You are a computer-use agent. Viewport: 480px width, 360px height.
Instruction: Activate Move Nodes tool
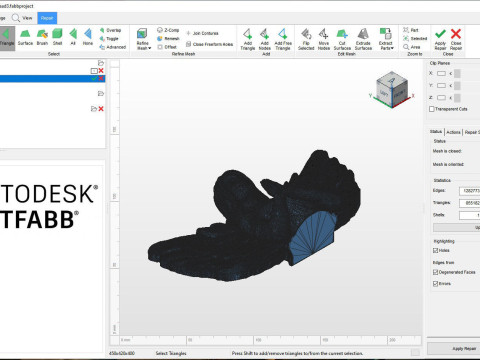coord(323,39)
